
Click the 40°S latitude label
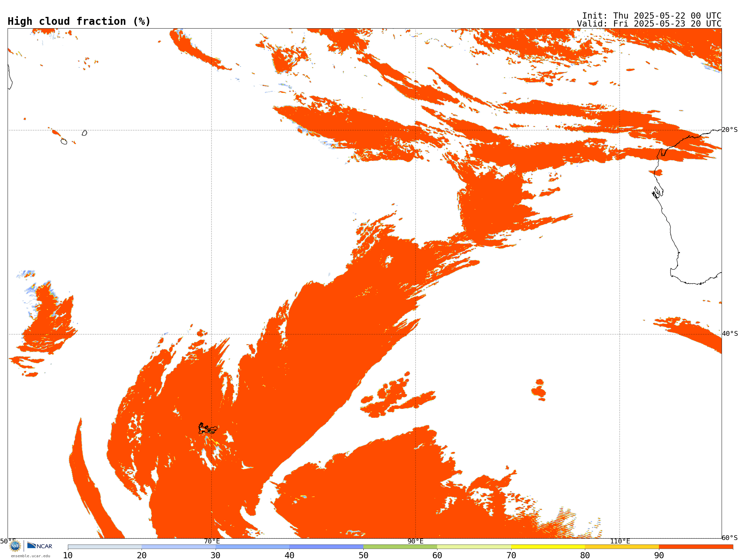(x=730, y=334)
